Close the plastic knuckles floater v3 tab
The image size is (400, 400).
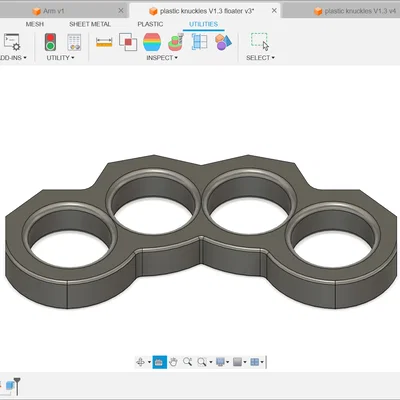tap(274, 11)
